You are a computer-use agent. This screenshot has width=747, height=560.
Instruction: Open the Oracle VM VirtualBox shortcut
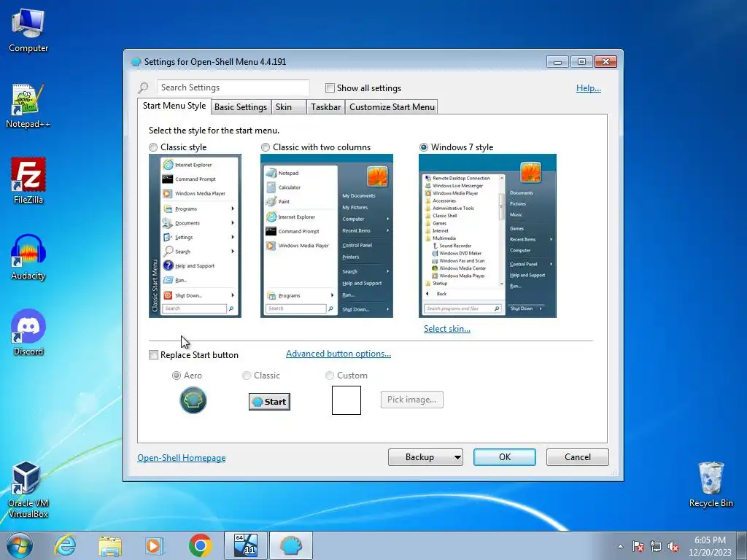pyautogui.click(x=28, y=489)
